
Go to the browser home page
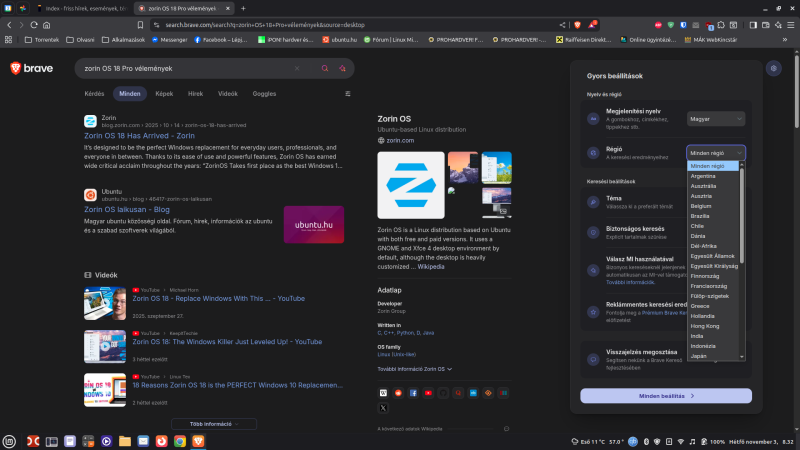[x=46, y=24]
